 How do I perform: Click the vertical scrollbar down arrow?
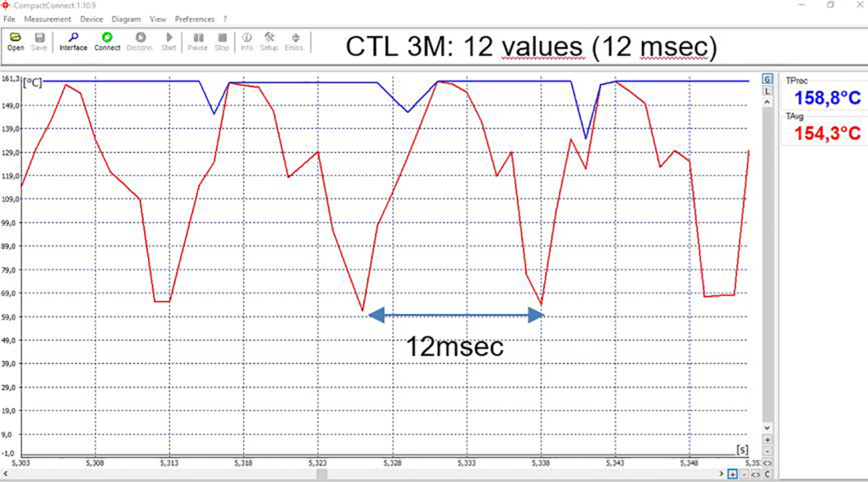point(767,428)
